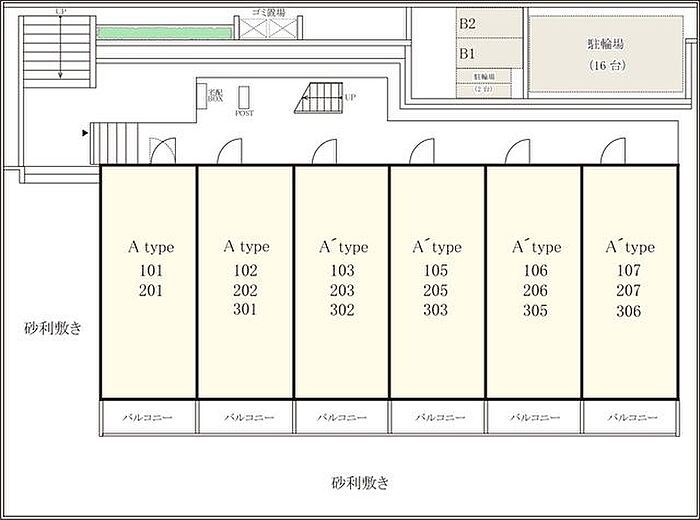The width and height of the screenshot is (700, 520).
Task: Select A type unit 101/201
Action: (148, 282)
